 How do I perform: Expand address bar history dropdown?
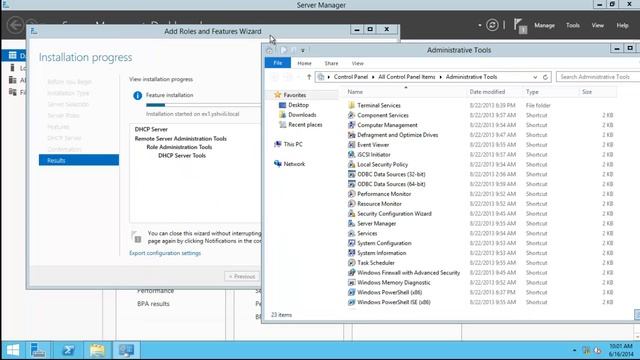(x=535, y=77)
